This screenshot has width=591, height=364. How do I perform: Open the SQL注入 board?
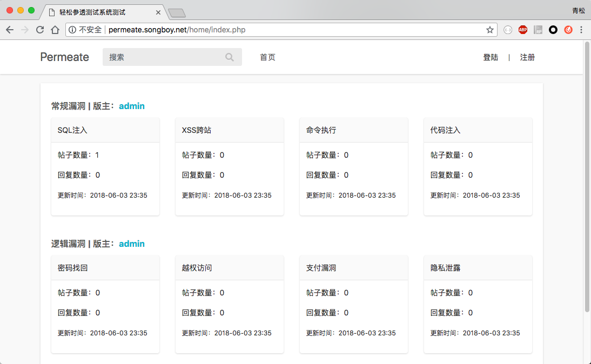point(72,130)
